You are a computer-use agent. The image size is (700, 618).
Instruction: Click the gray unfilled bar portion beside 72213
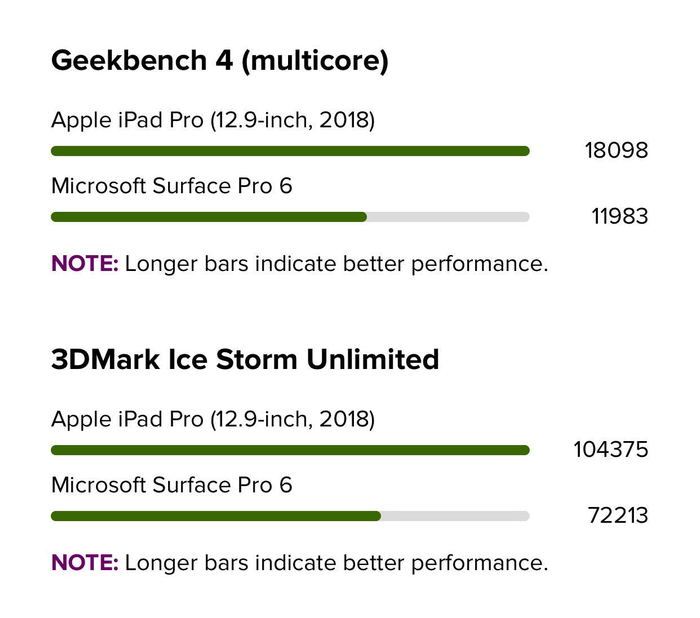[455, 516]
